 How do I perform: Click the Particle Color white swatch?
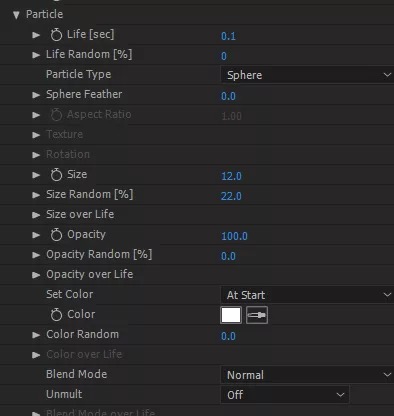pyautogui.click(x=231, y=315)
